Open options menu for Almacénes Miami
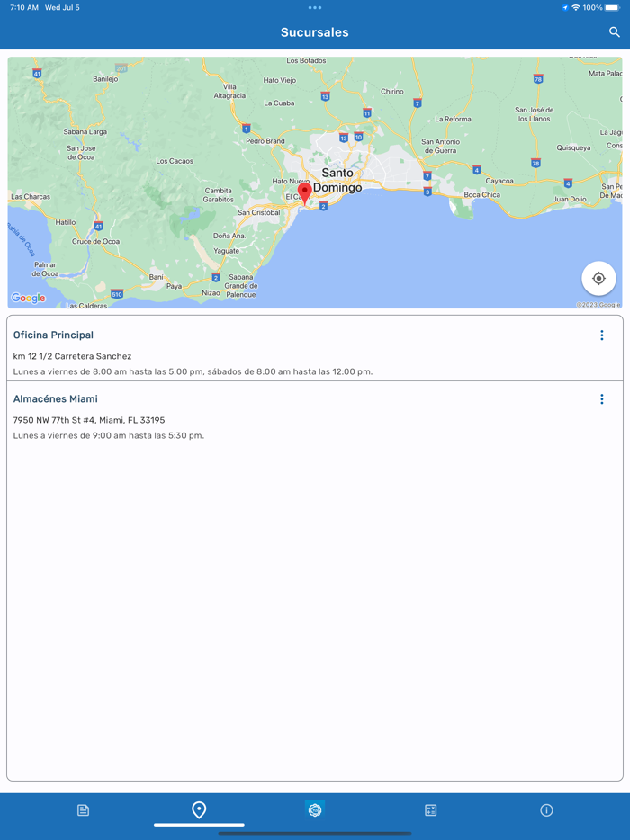630x840 pixels. coord(601,399)
